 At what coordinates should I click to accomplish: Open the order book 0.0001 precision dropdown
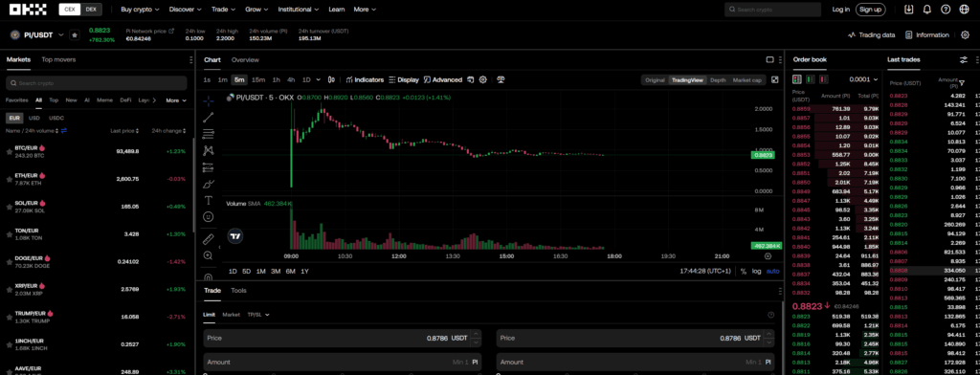[863, 79]
